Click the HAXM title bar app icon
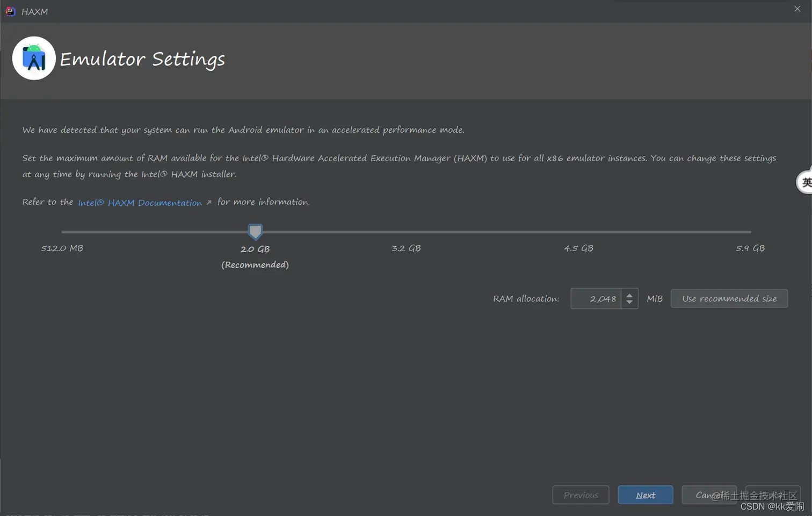 (10, 11)
